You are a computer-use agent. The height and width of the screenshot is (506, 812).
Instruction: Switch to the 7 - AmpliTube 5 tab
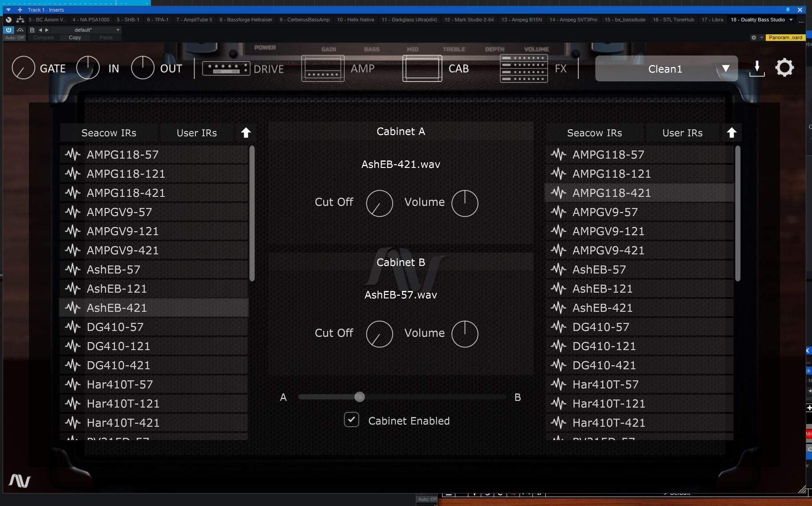[194, 20]
